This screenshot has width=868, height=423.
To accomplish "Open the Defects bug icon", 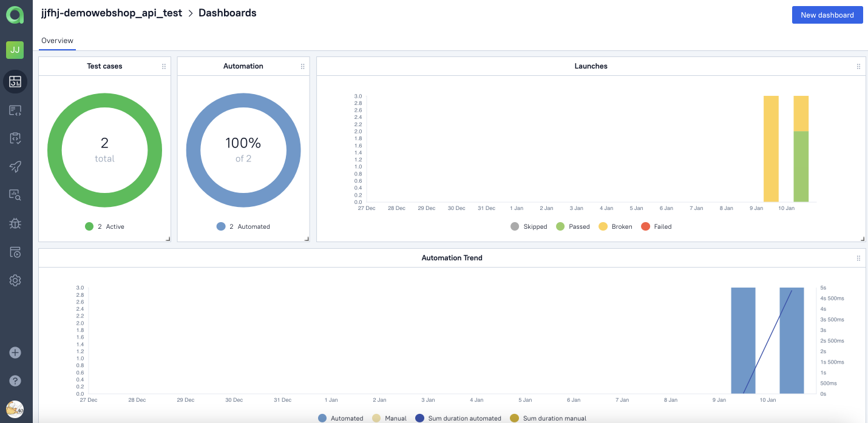I will [x=15, y=223].
